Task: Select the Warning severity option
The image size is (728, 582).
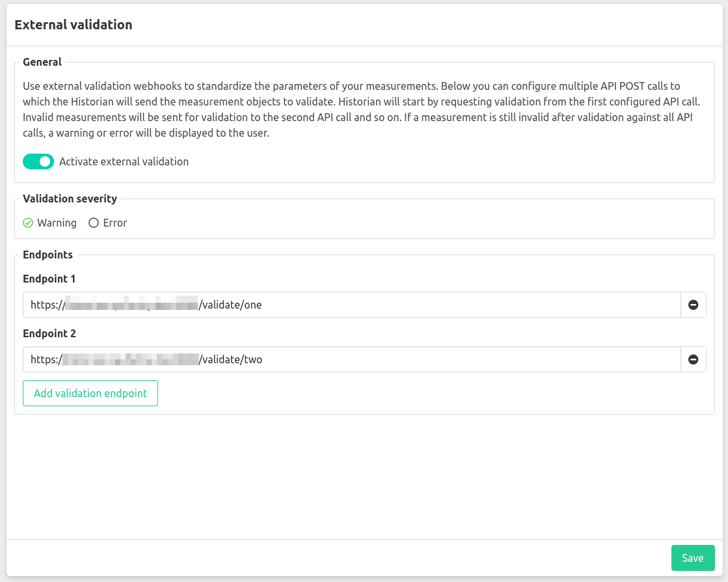Action: pos(49,223)
